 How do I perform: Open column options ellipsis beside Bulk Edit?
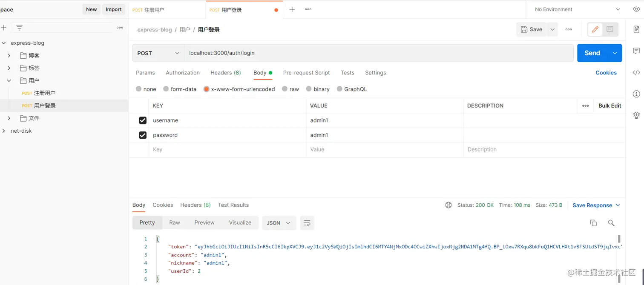[586, 105]
